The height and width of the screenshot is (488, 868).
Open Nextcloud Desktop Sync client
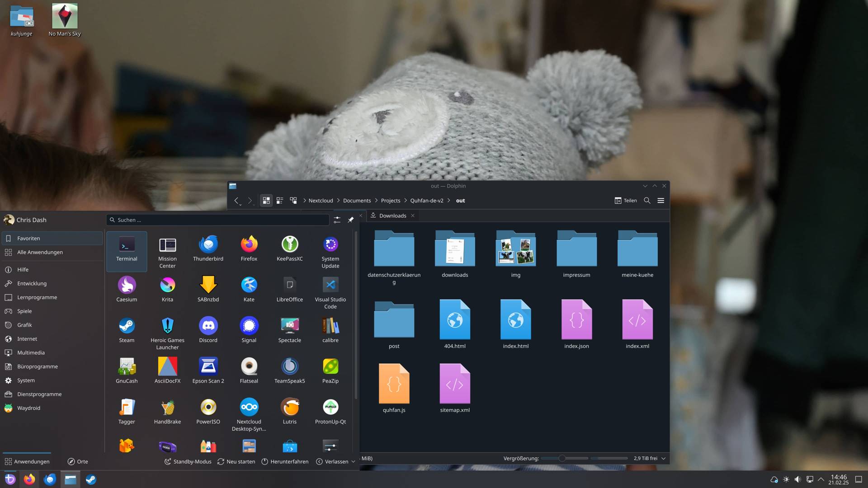tap(249, 414)
